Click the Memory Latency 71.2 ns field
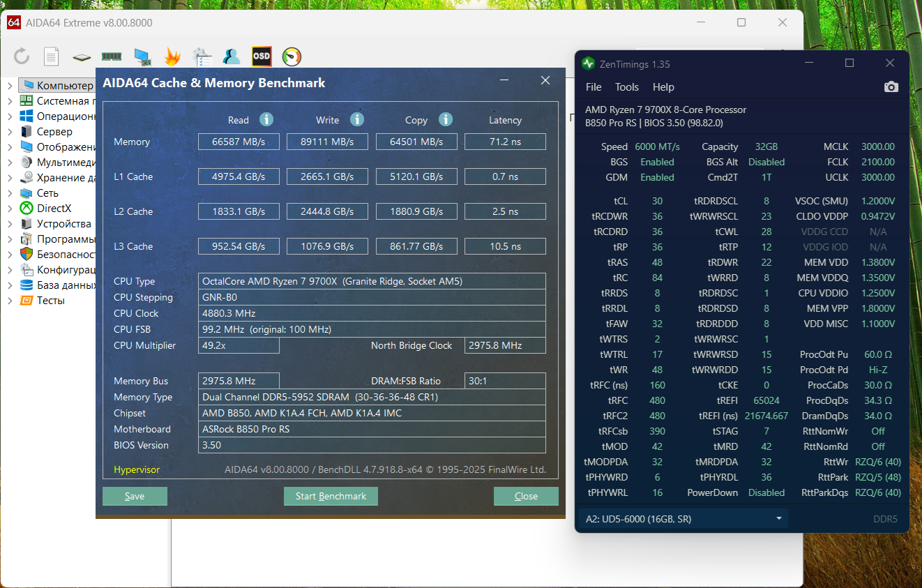 tap(505, 142)
